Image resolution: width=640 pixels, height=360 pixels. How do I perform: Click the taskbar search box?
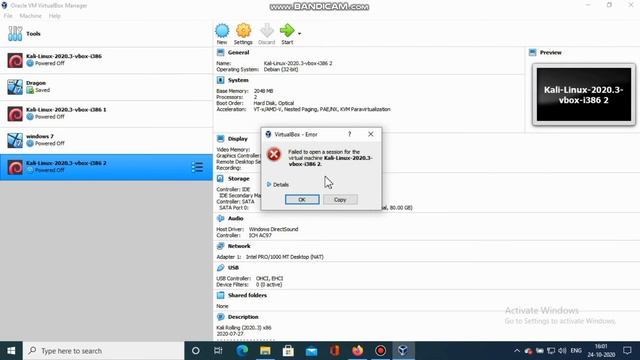pyautogui.click(x=104, y=351)
